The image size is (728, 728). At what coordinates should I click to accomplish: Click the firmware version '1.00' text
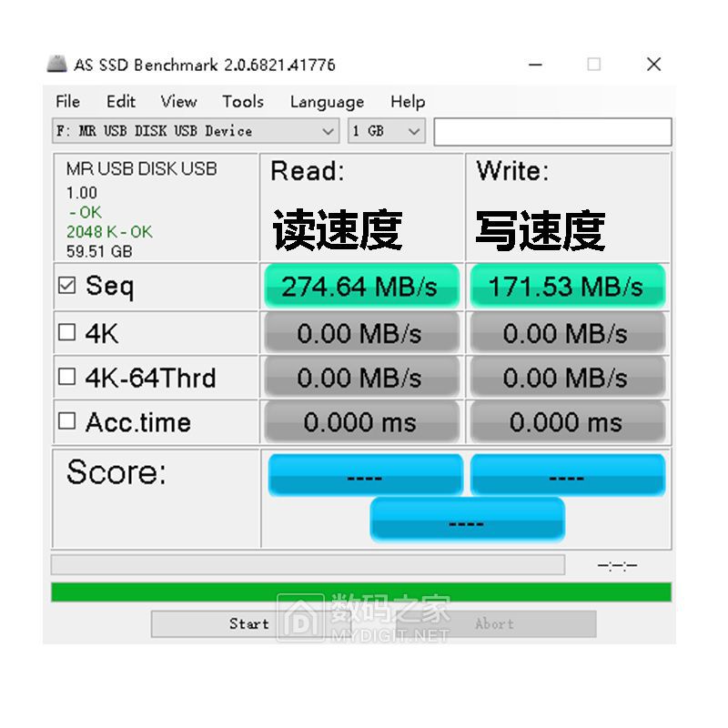82,193
